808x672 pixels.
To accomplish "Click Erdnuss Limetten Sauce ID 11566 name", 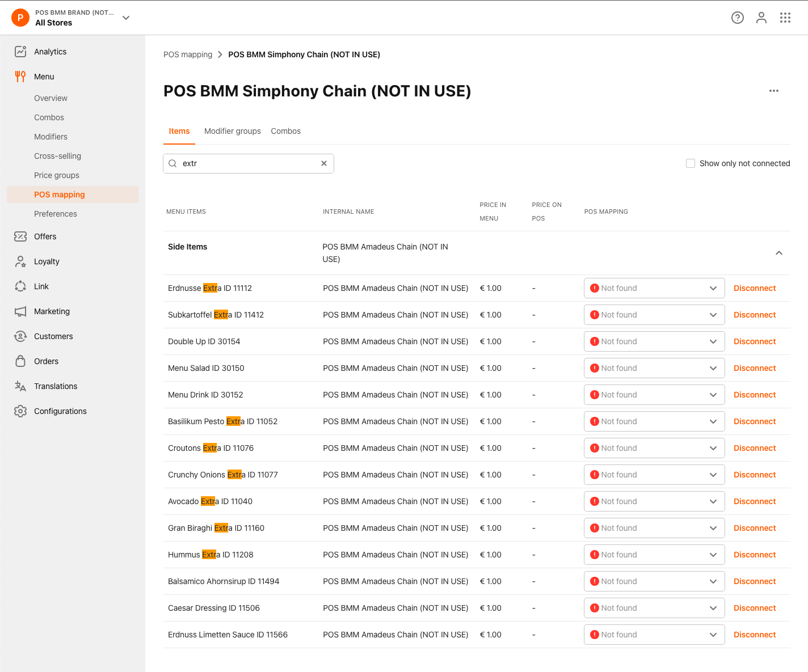I will pos(228,635).
